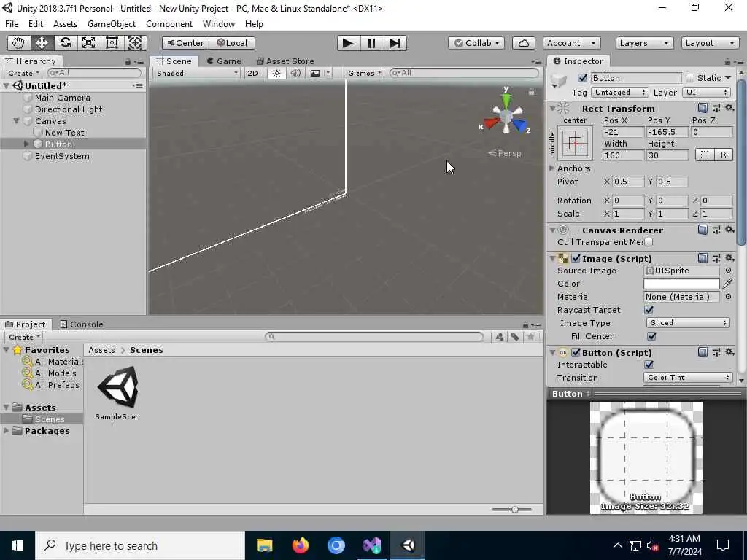Screen dimensions: 747x560
Task: Select the Move tool
Action: 42,43
